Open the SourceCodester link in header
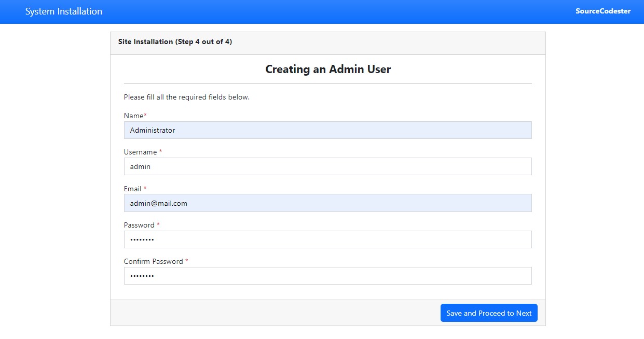 coord(603,11)
